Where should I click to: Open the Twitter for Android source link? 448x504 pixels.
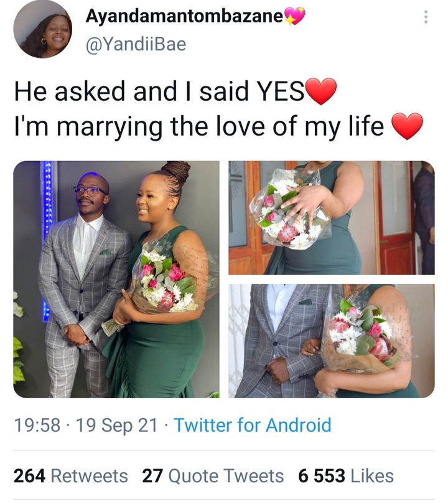[x=252, y=425]
